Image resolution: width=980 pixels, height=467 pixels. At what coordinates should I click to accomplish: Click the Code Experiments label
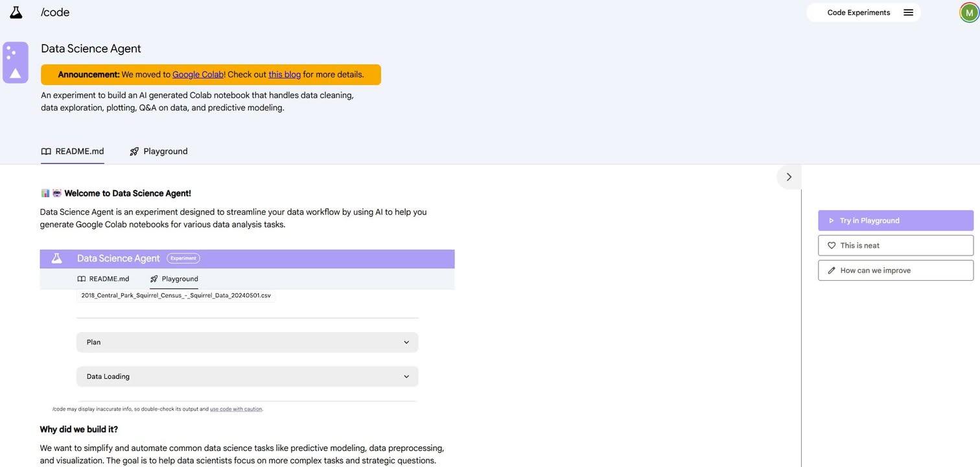coord(858,12)
